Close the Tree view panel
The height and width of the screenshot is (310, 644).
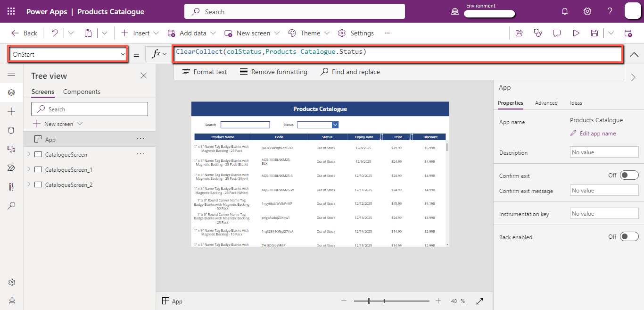144,75
